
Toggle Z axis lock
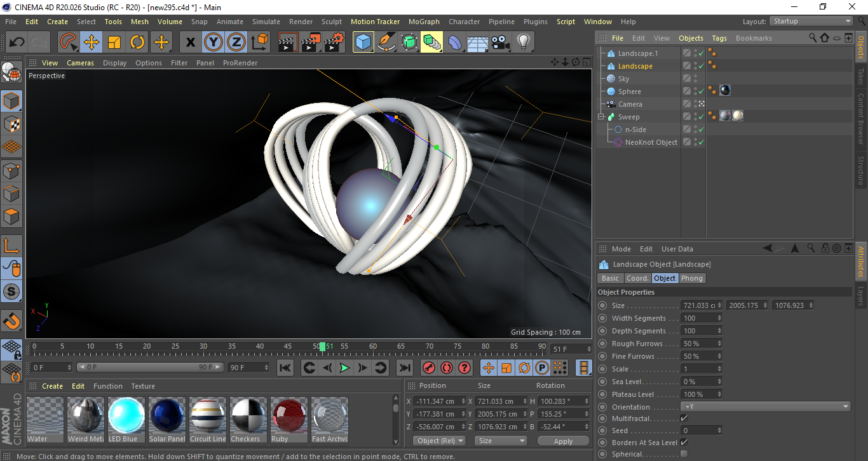(x=236, y=43)
